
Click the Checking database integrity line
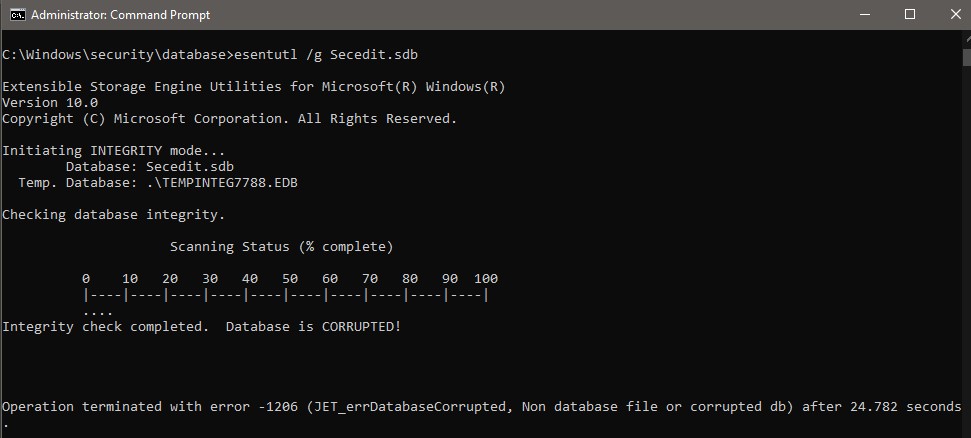point(114,215)
